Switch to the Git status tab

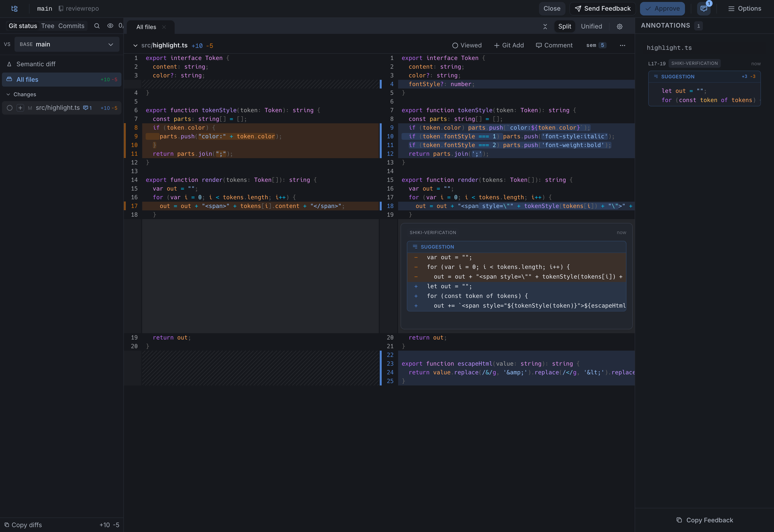point(23,26)
